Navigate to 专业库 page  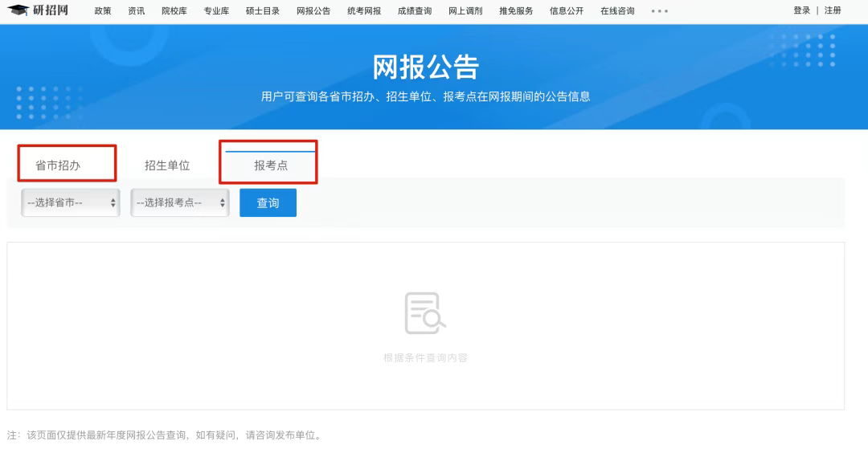(216, 11)
